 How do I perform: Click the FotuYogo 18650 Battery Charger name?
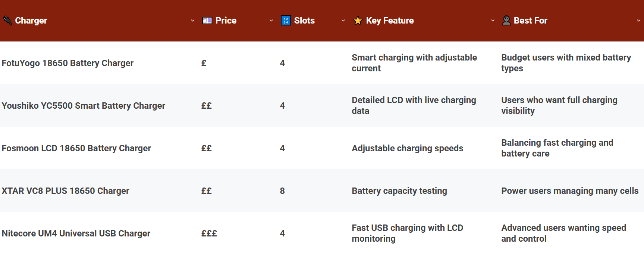(x=68, y=63)
